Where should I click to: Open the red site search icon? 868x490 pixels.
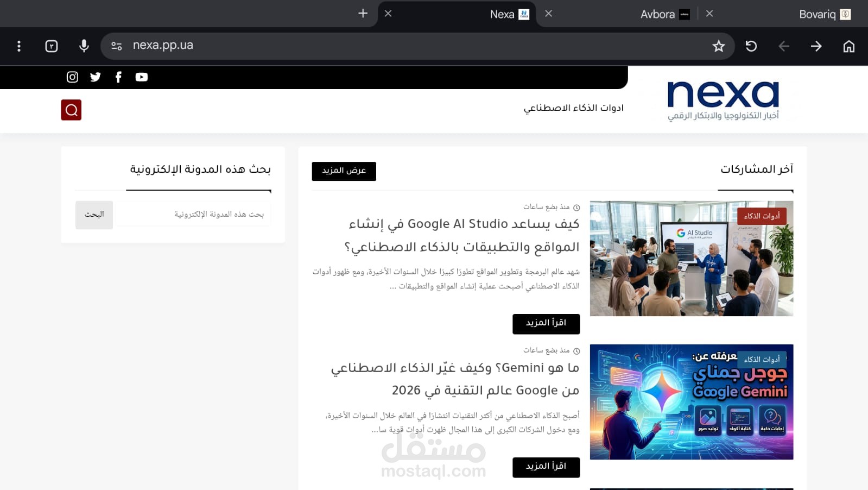[x=71, y=110]
